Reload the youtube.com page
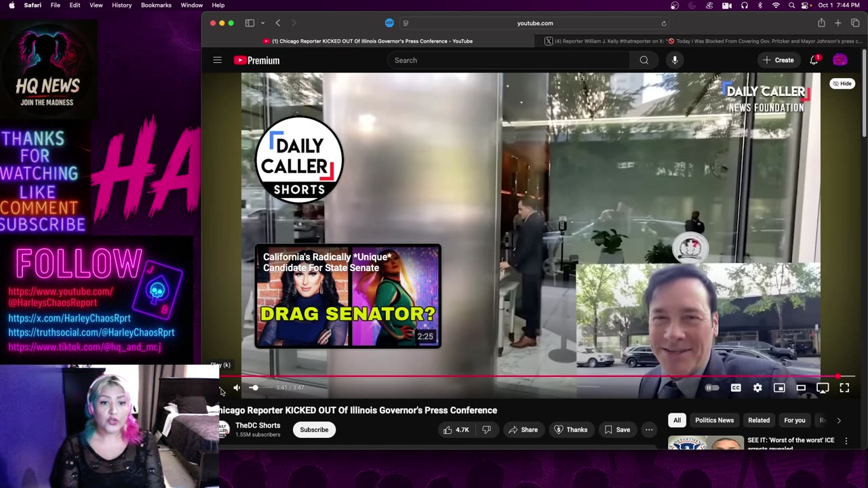868x488 pixels. (664, 23)
